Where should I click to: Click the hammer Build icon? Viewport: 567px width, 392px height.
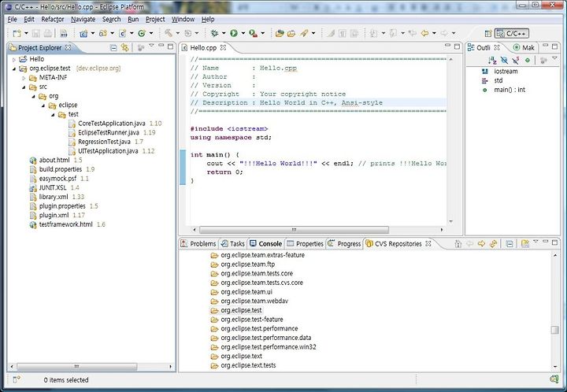tap(169, 33)
